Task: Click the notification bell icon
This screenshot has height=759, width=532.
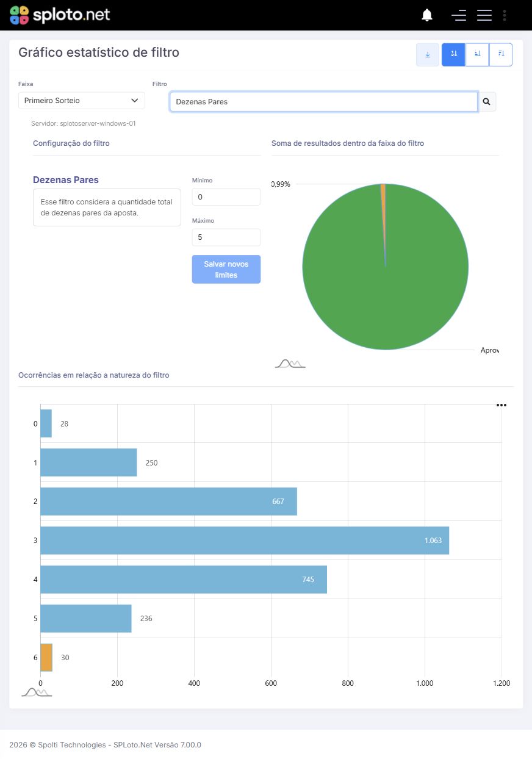Action: [x=427, y=15]
